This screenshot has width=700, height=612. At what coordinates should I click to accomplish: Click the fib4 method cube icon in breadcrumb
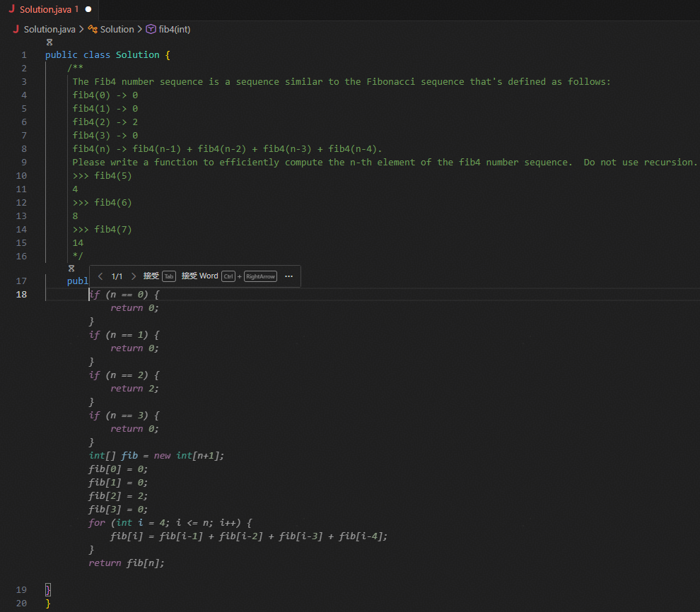151,29
